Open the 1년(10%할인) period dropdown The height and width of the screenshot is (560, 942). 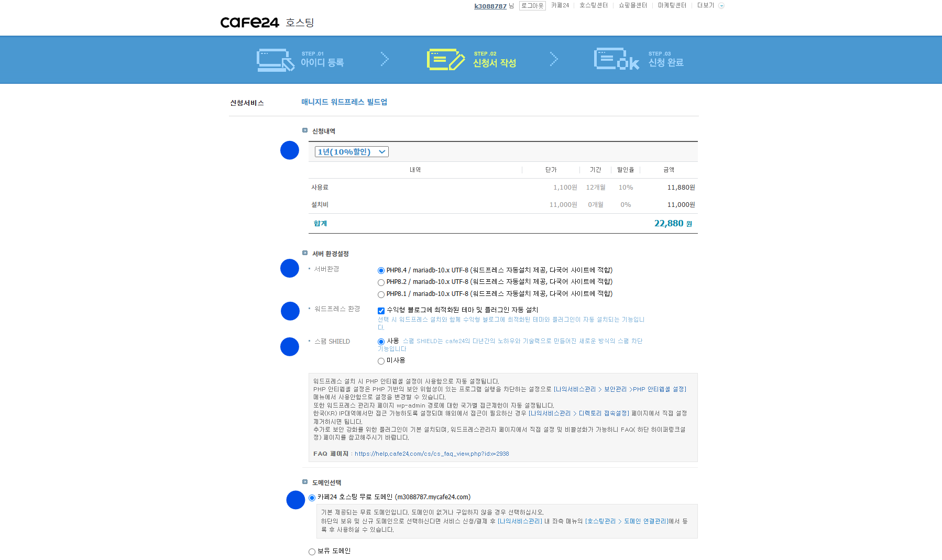pos(352,152)
